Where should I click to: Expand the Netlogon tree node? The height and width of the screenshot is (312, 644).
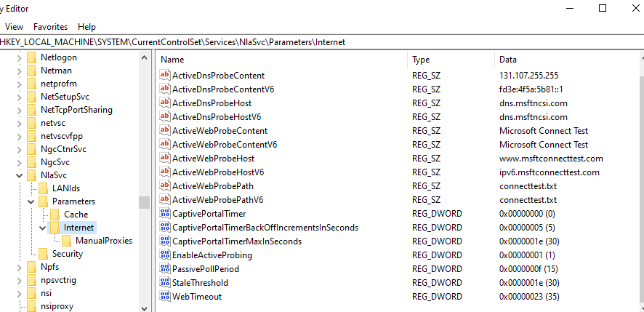pyautogui.click(x=18, y=57)
